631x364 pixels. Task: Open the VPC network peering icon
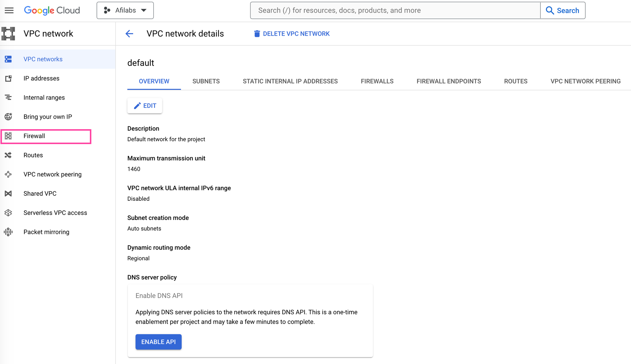(8, 174)
